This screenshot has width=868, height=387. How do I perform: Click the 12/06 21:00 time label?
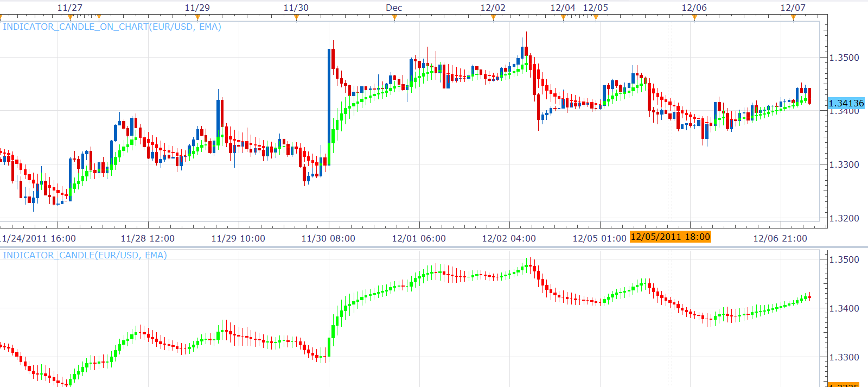point(780,238)
